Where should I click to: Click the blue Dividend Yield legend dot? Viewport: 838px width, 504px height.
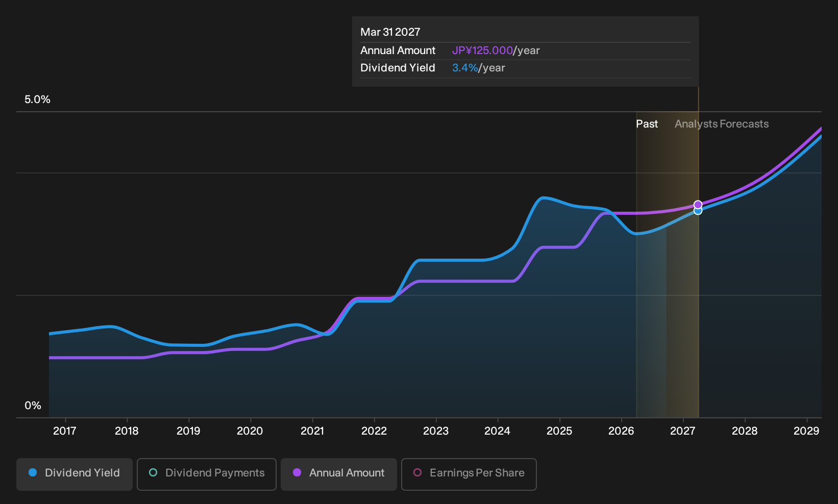pyautogui.click(x=33, y=472)
